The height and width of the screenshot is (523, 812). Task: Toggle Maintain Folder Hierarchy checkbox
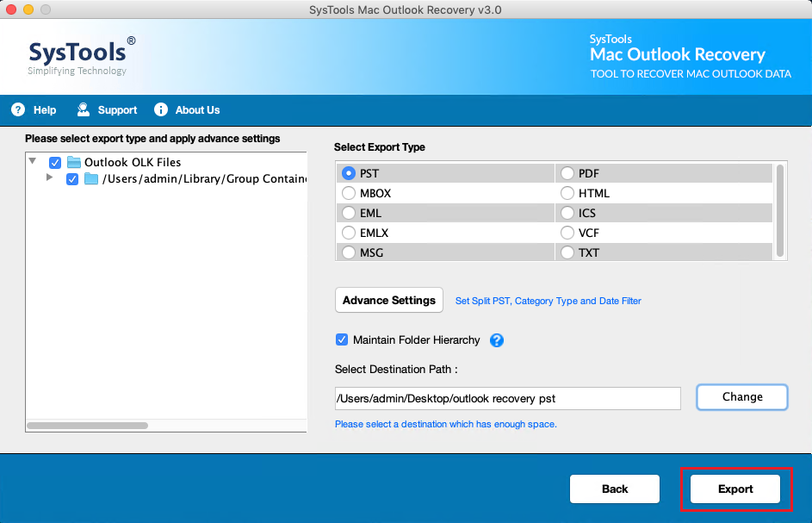[x=342, y=339]
